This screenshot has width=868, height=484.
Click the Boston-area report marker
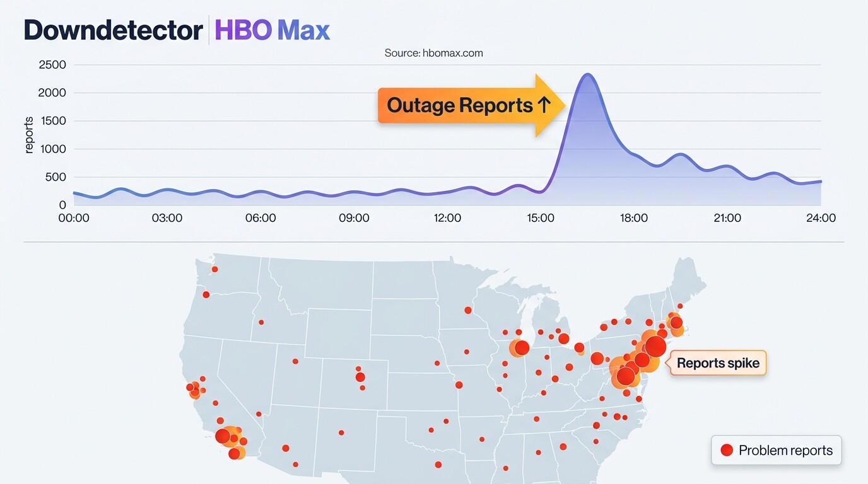[676, 323]
